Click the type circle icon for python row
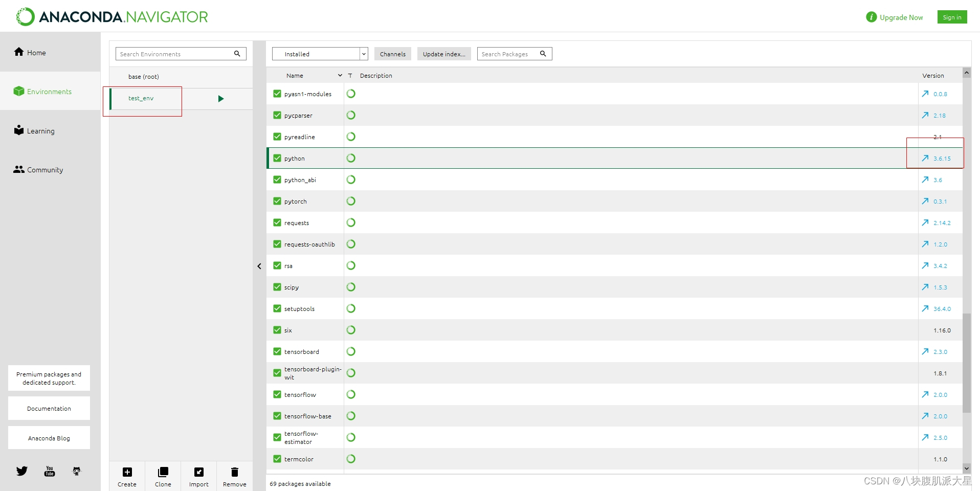 [351, 158]
